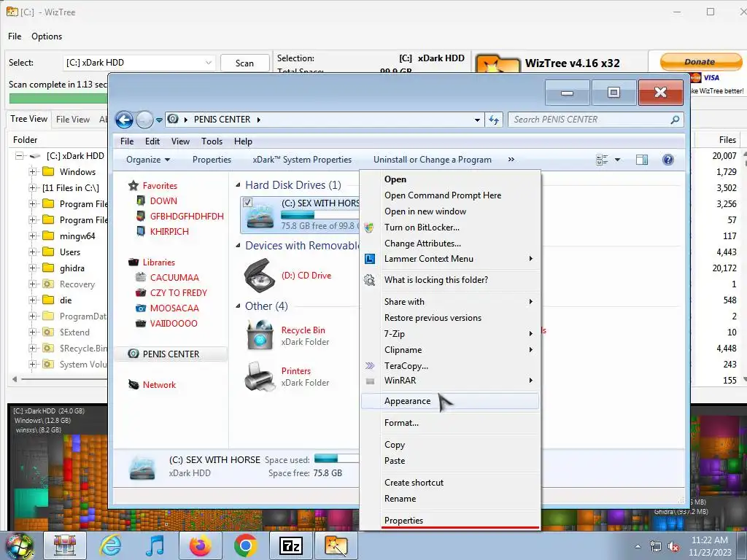Open the Printers icon
747x560 pixels.
coord(259,376)
